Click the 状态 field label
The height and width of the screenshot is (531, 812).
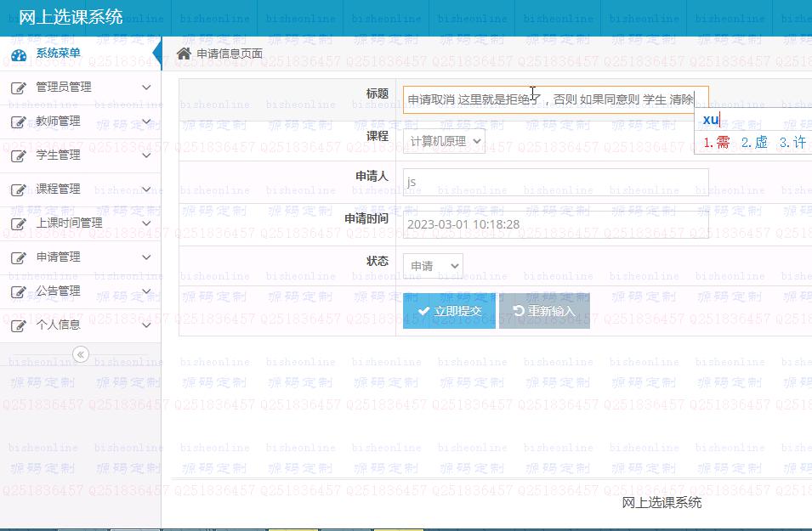(x=377, y=262)
